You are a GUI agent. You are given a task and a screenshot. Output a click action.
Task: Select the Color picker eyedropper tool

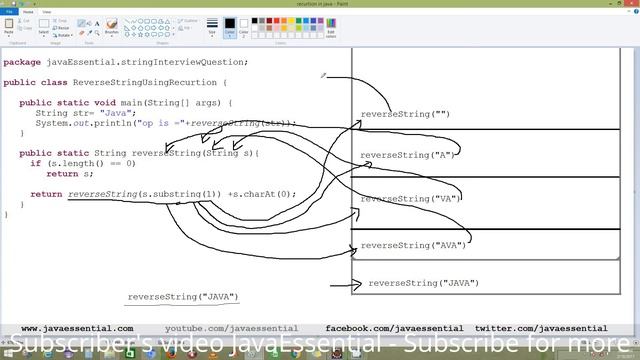point(89,33)
